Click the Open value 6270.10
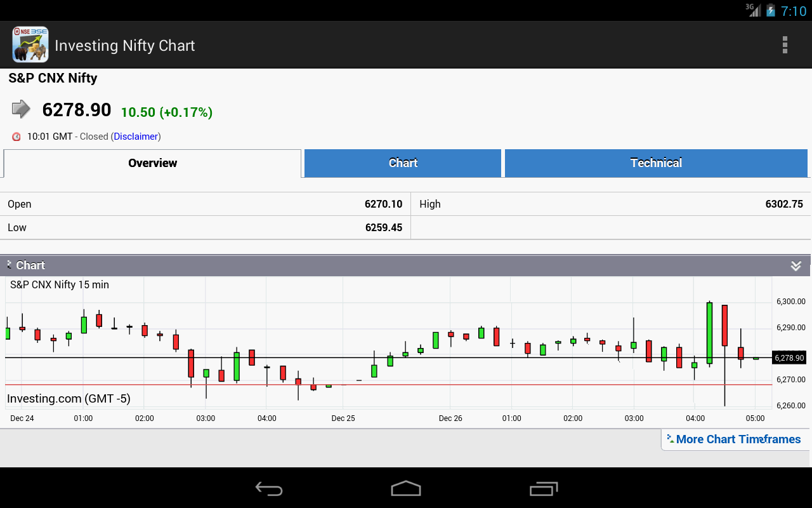The width and height of the screenshot is (812, 508). (383, 204)
